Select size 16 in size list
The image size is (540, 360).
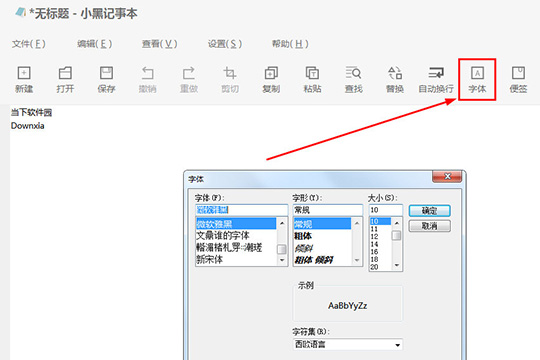point(380,251)
